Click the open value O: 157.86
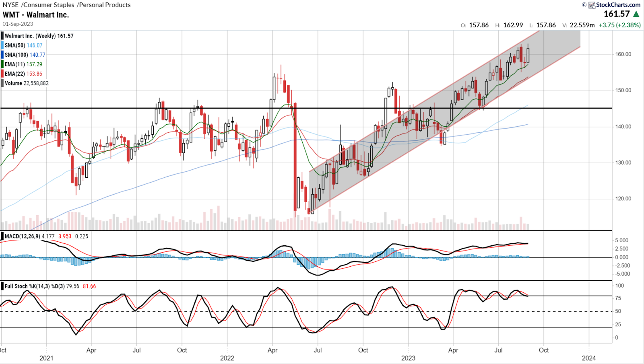Viewport: 644px width, 364px height. pyautogui.click(x=475, y=25)
